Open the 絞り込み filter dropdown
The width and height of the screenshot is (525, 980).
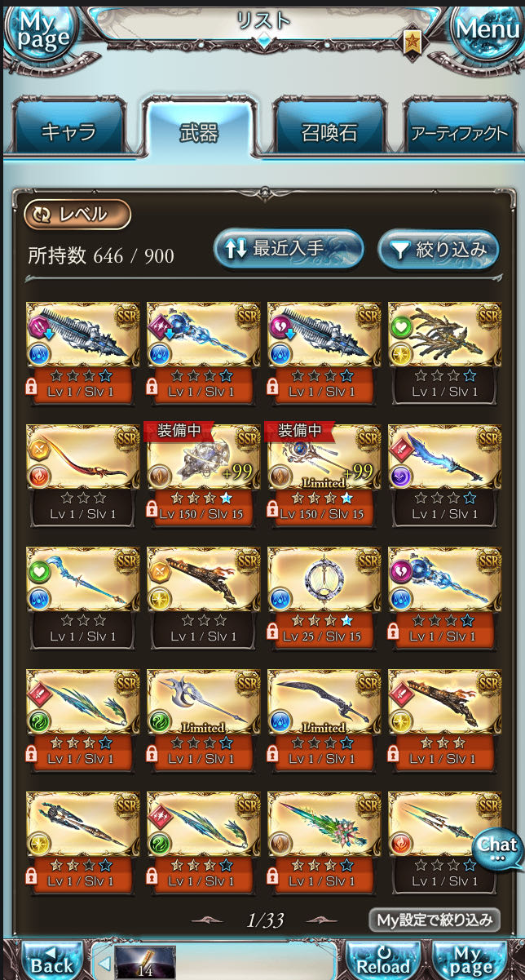[x=439, y=249]
